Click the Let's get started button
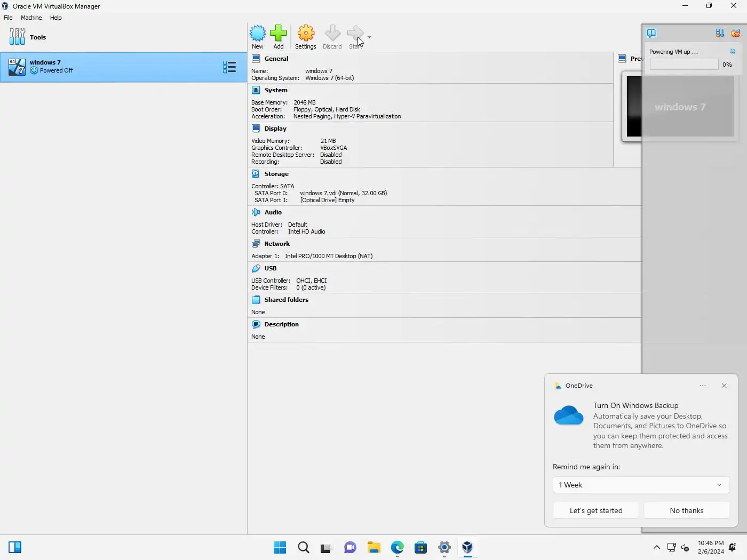The height and width of the screenshot is (560, 747). pyautogui.click(x=596, y=510)
